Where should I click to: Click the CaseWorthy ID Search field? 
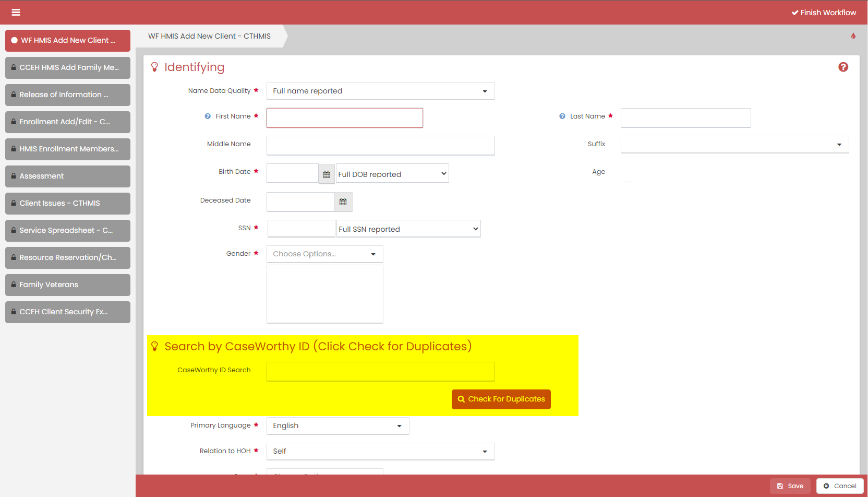[380, 372]
